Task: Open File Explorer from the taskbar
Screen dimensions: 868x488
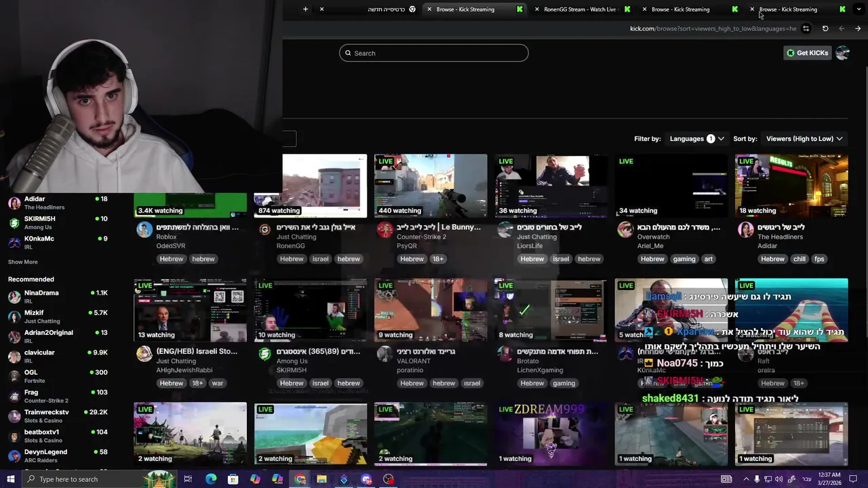Action: point(321,479)
